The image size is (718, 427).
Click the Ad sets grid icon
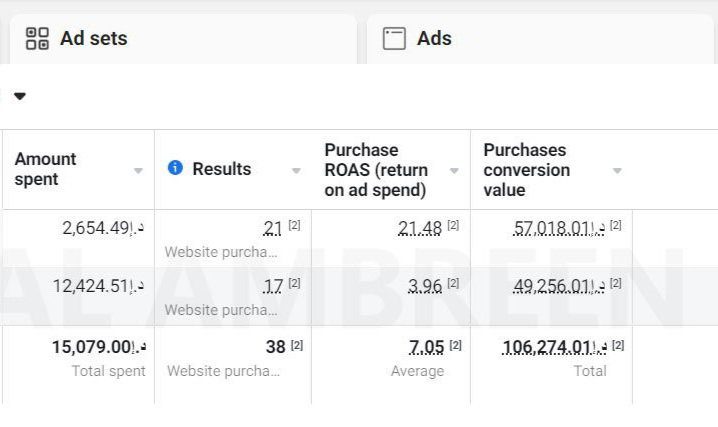coord(37,39)
